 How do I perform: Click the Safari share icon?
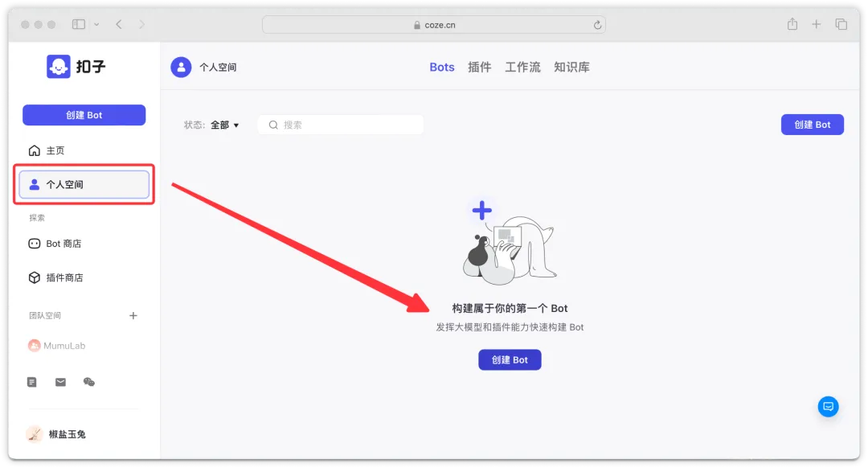pos(792,24)
